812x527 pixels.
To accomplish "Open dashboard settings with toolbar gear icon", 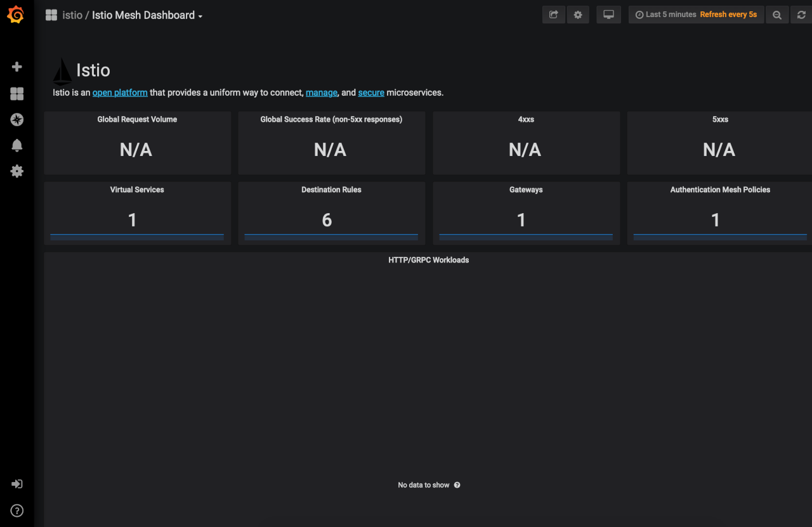I will [578, 14].
